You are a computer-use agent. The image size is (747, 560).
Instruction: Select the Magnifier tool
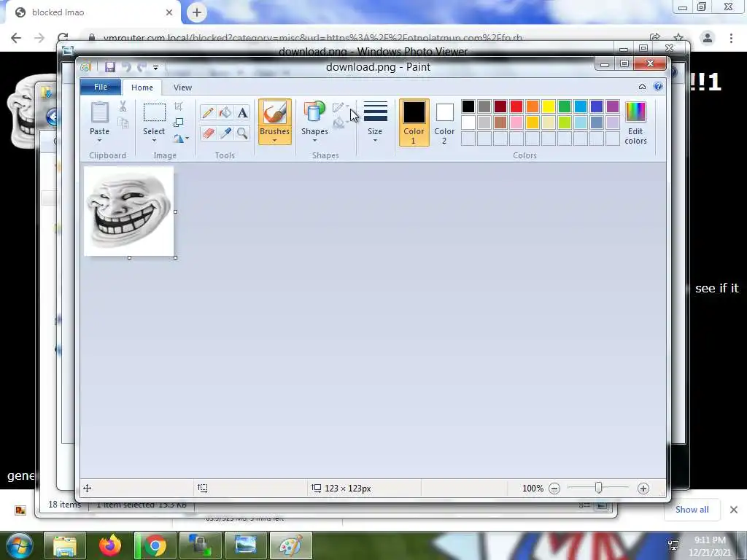(x=242, y=133)
